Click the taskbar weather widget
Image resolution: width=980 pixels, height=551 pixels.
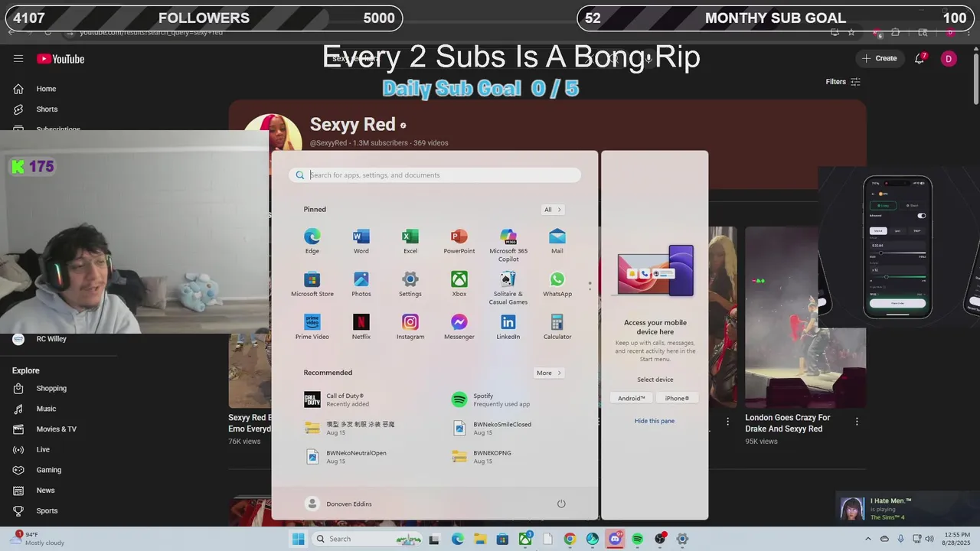pos(37,539)
